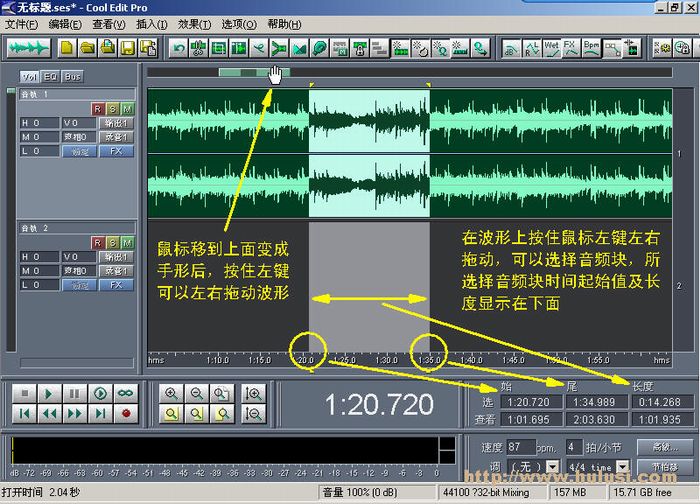Switch to waveform edit view icon

pyautogui.click(x=29, y=48)
